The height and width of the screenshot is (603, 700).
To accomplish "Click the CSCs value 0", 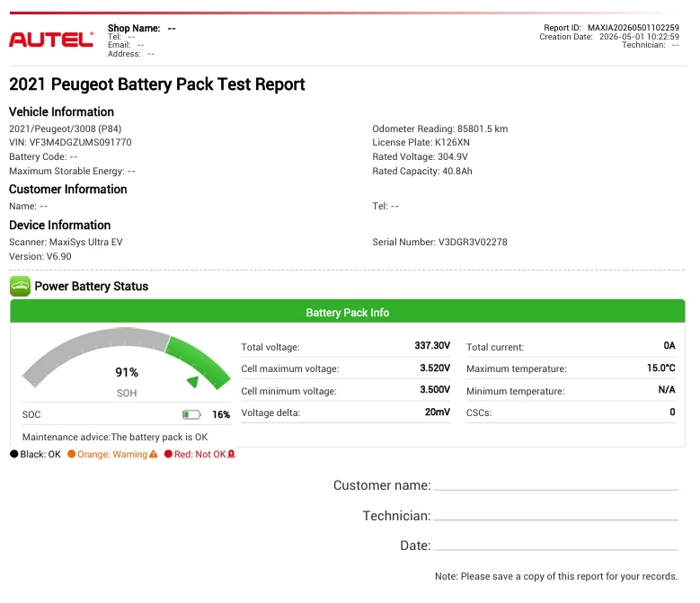I will point(672,412).
